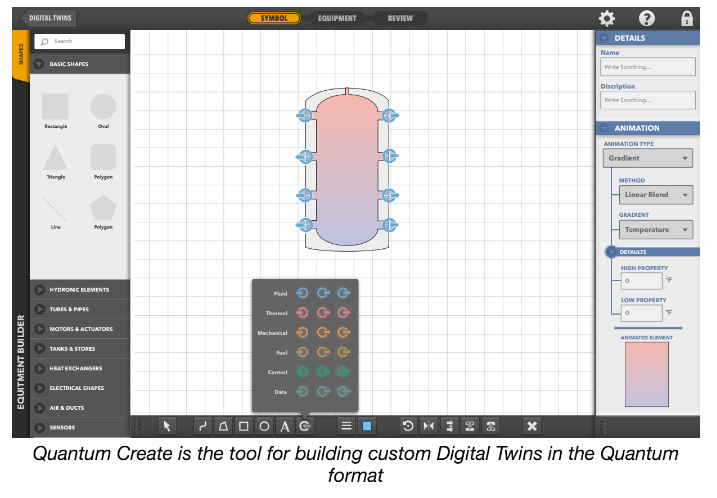Click the mirror flip icon
This screenshot has height=498, width=717.
[x=428, y=426]
